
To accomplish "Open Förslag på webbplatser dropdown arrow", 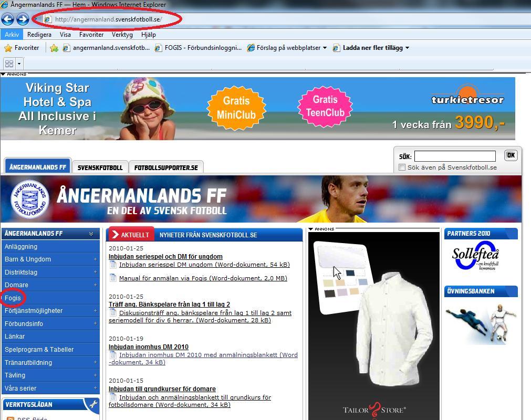I will pos(325,48).
